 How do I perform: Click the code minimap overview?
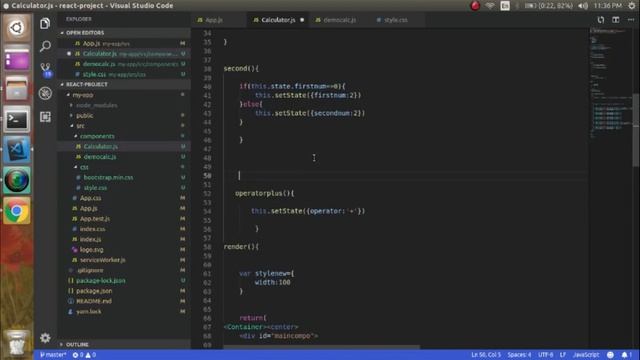(x=611, y=84)
